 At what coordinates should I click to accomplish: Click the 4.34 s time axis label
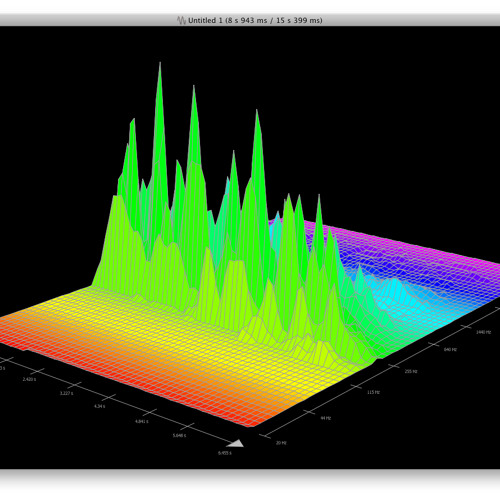[x=99, y=406]
